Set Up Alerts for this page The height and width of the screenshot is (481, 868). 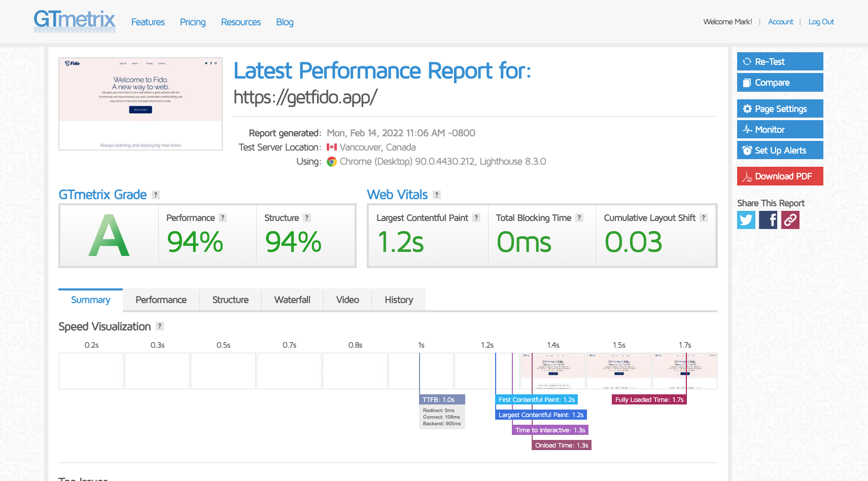coord(780,150)
